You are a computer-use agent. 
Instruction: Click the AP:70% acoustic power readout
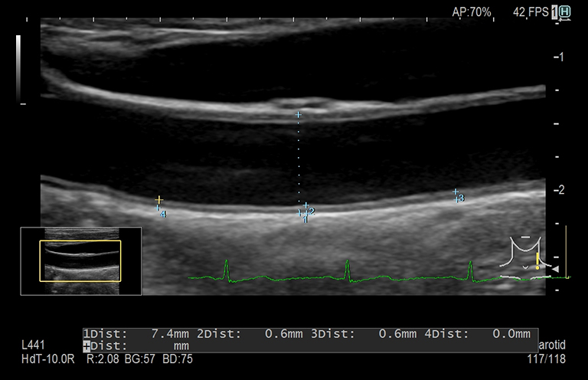pos(472,11)
